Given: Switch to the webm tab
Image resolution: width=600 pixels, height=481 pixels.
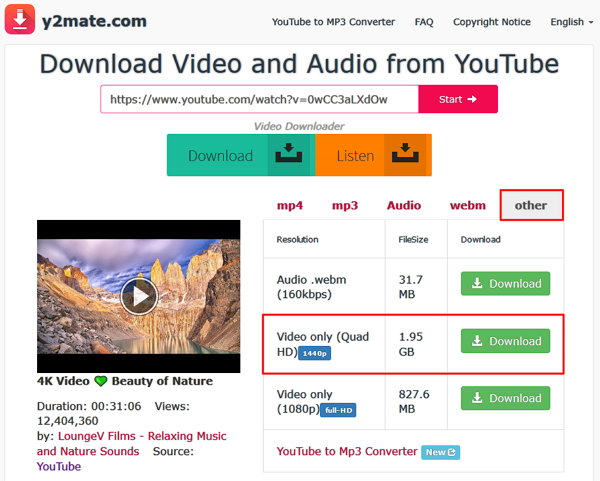Looking at the screenshot, I should point(468,205).
